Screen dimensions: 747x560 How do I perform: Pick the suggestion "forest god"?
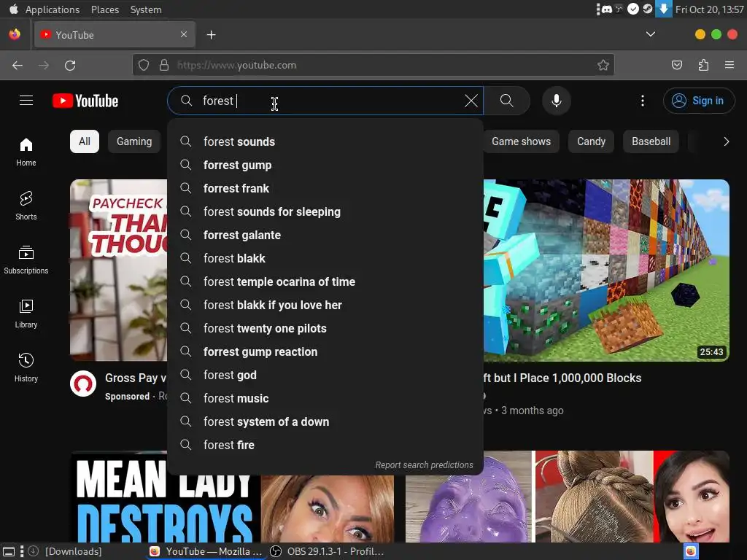325,375
